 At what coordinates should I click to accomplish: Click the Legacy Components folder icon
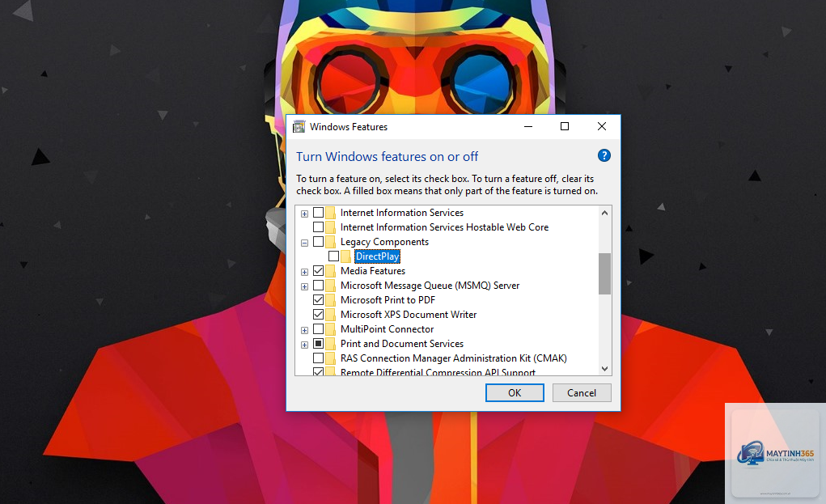[330, 242]
